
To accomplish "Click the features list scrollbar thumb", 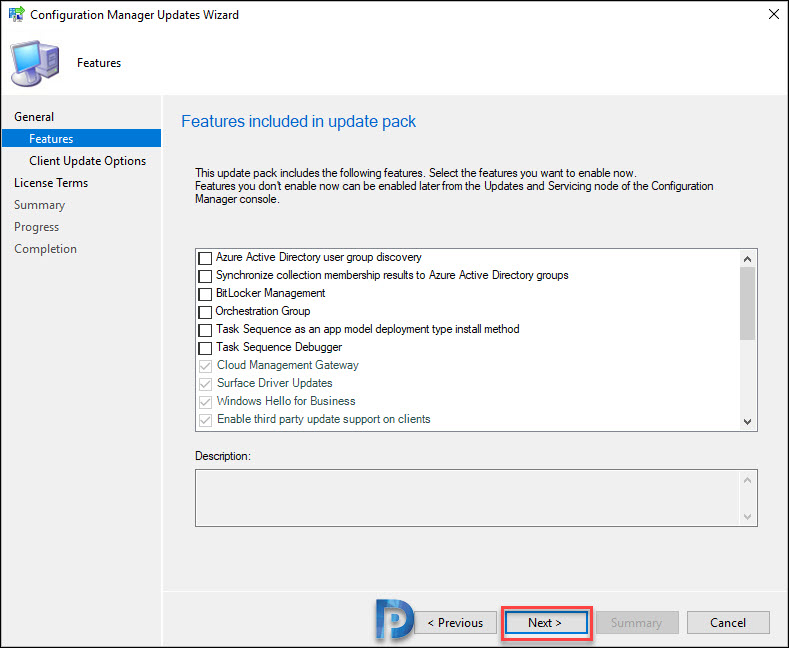I will [747, 303].
